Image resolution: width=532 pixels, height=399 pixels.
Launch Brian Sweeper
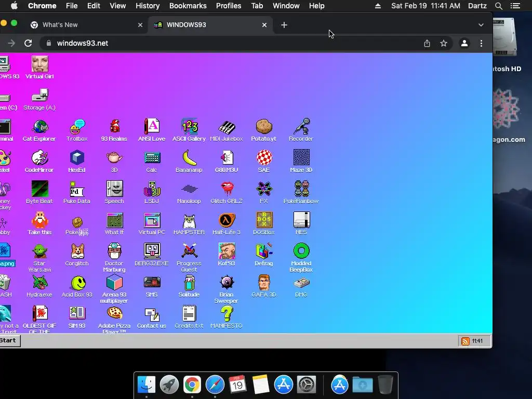pos(227,289)
